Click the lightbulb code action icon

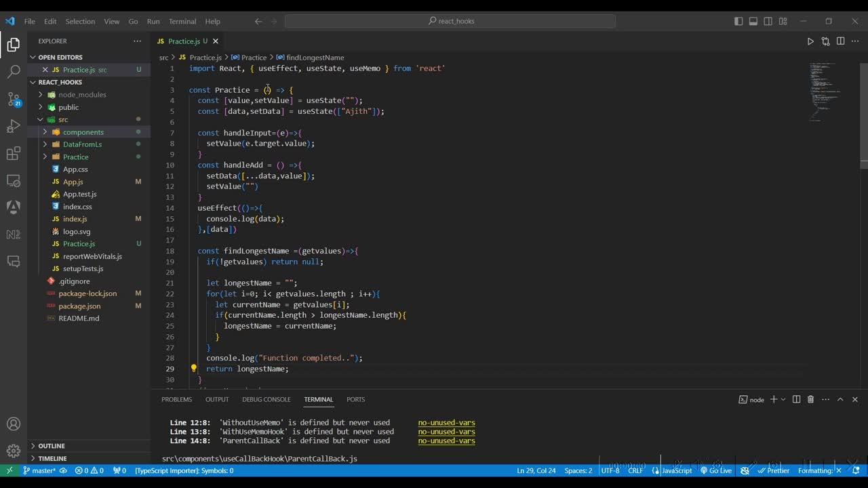click(x=193, y=369)
